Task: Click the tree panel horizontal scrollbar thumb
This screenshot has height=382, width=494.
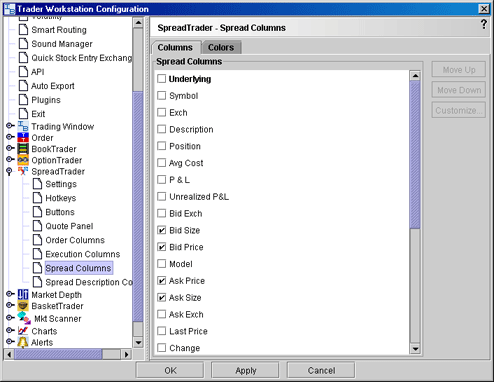Action: [x=58, y=354]
